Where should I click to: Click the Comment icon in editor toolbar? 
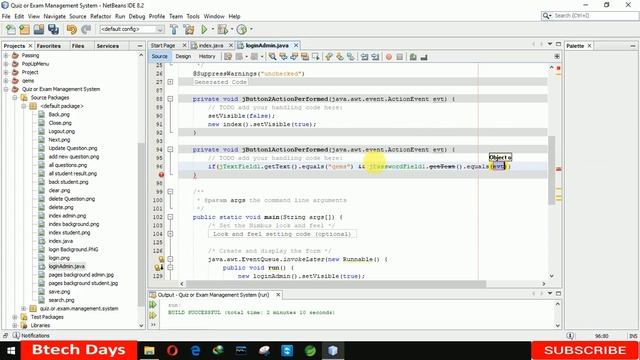(413, 57)
